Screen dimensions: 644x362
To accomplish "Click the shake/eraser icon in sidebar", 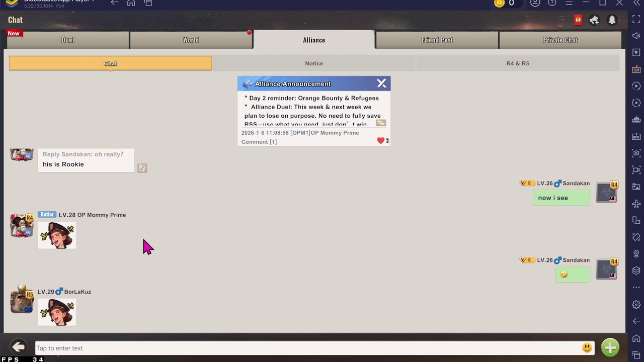I will (x=636, y=237).
